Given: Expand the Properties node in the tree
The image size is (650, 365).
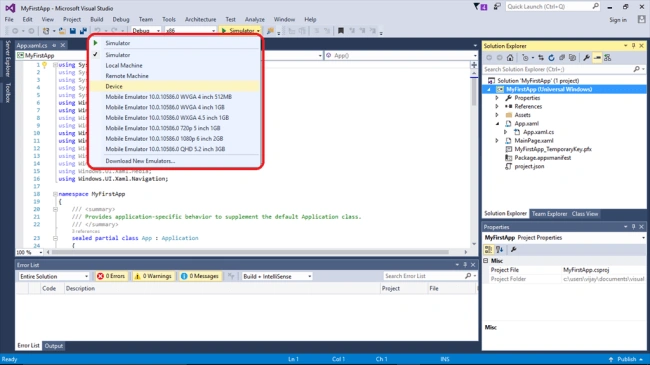Looking at the screenshot, I should coord(497,98).
